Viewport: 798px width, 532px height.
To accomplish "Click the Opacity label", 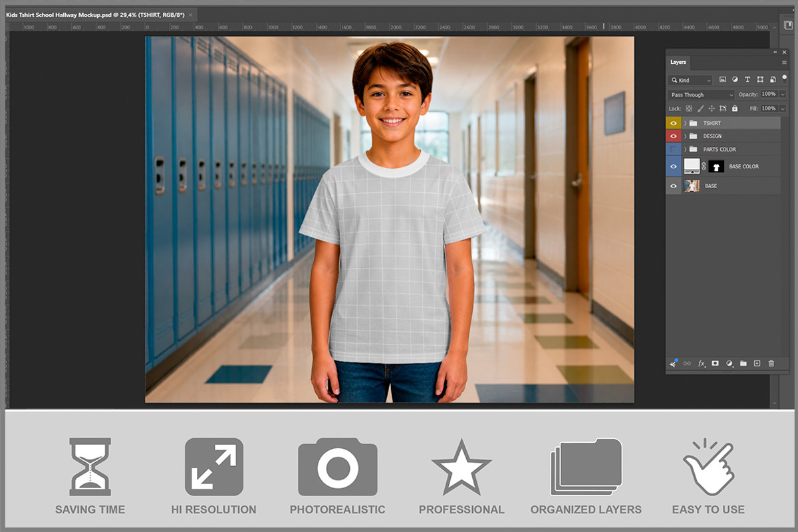I will tap(748, 94).
